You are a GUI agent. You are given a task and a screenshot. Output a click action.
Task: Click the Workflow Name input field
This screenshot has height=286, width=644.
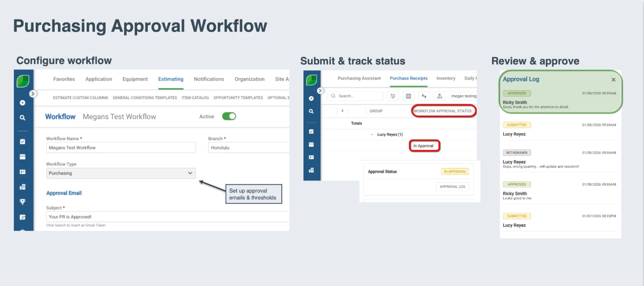[x=121, y=148]
